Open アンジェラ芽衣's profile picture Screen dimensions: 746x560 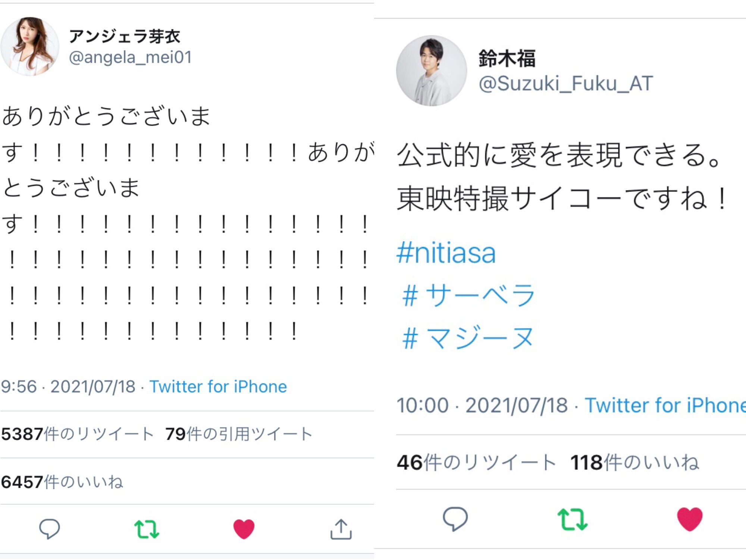[x=30, y=47]
